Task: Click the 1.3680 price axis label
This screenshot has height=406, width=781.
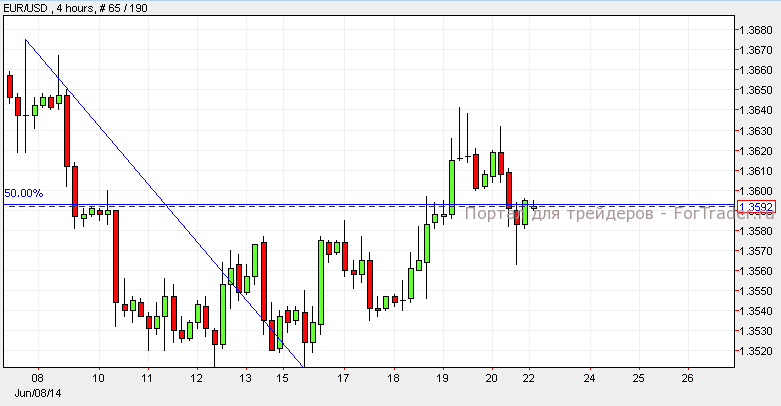Action: coord(756,30)
